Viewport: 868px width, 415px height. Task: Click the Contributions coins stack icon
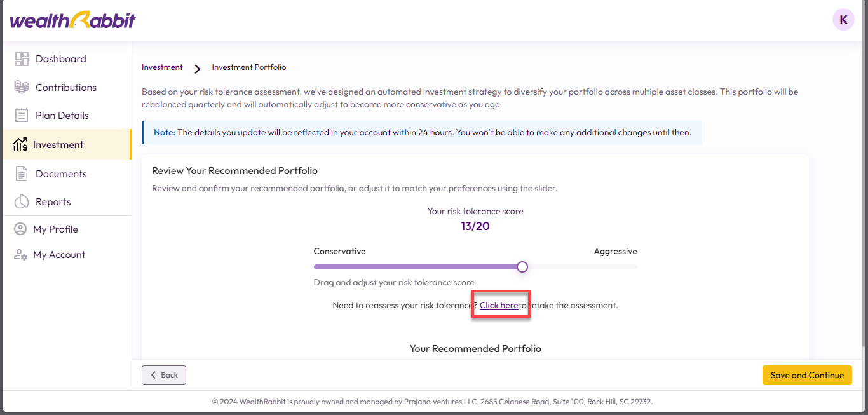pos(22,88)
